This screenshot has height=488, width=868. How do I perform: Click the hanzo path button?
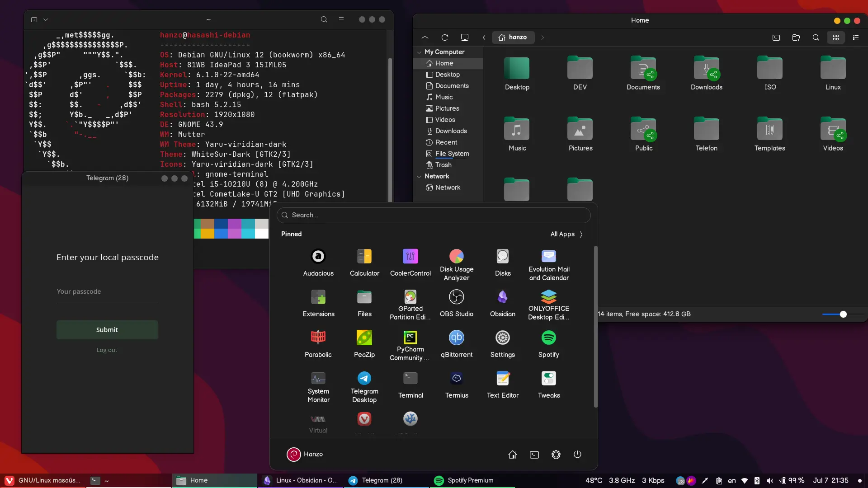[x=513, y=38]
